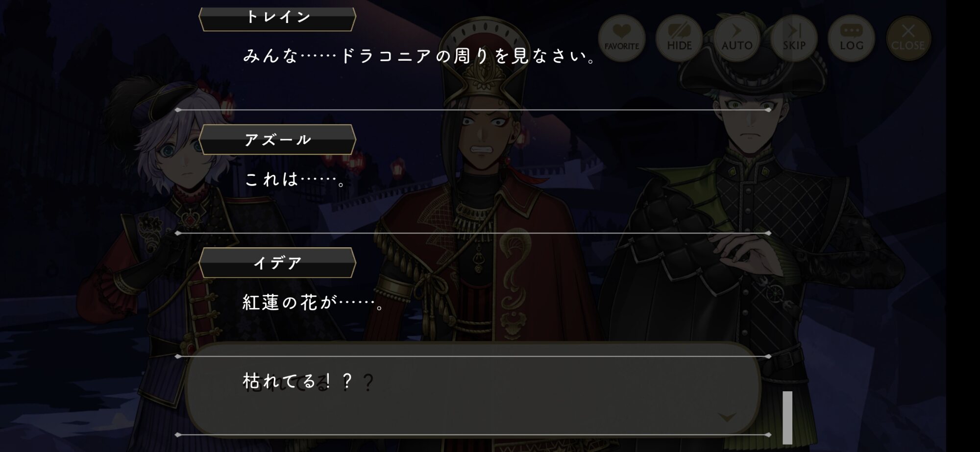Screen dimensions: 980x452
Task: Toggle AUTO story playback
Action: click(736, 38)
